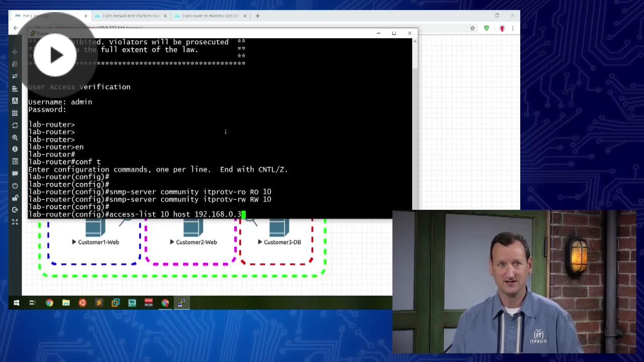
Task: Open the Chrome three-dot menu
Action: pos(513,28)
